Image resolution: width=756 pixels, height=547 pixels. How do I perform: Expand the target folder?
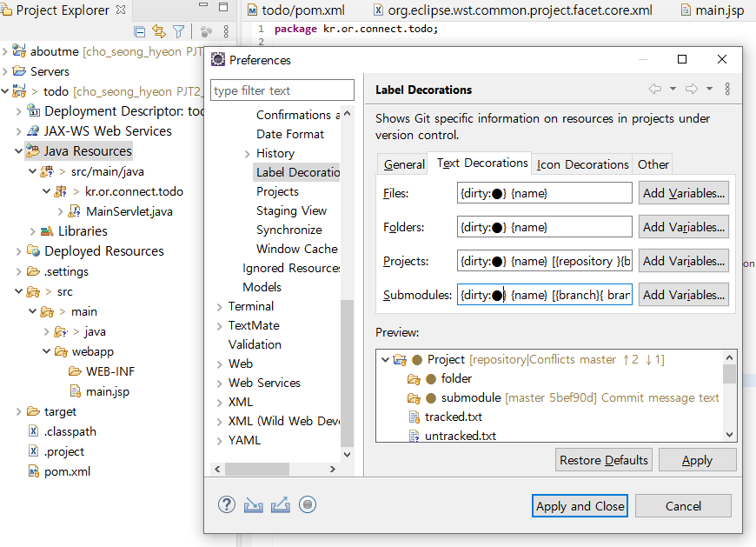19,411
